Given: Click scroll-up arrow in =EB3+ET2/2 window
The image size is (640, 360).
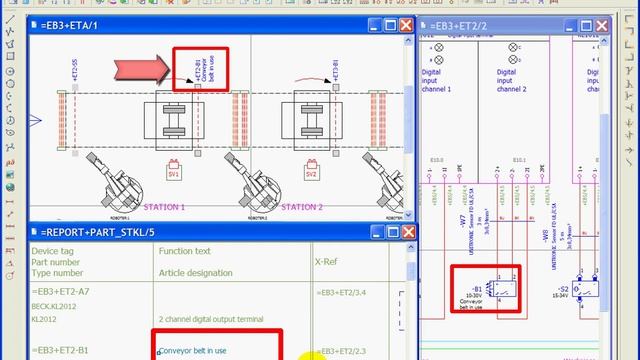Looking at the screenshot, I should pyautogui.click(x=604, y=41).
